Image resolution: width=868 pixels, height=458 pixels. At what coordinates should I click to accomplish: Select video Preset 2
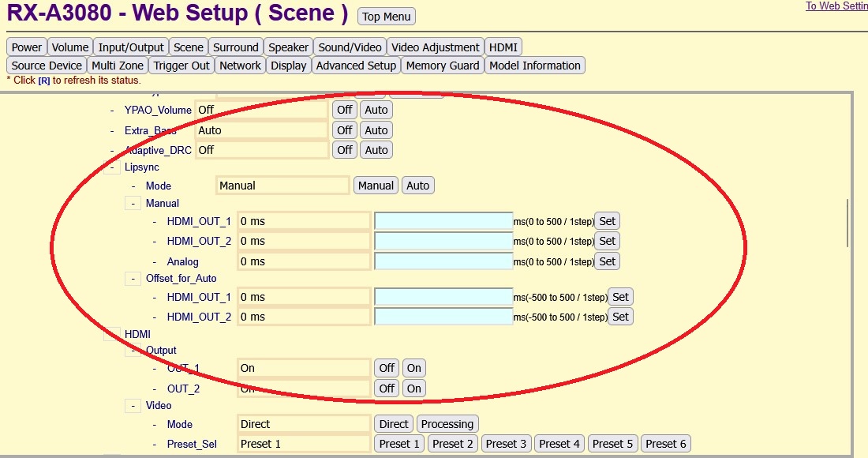453,444
